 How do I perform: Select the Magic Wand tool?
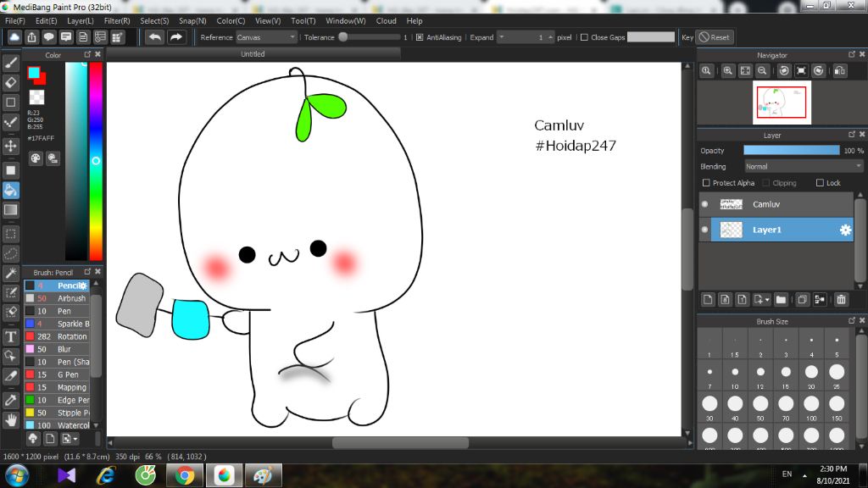pos(10,273)
